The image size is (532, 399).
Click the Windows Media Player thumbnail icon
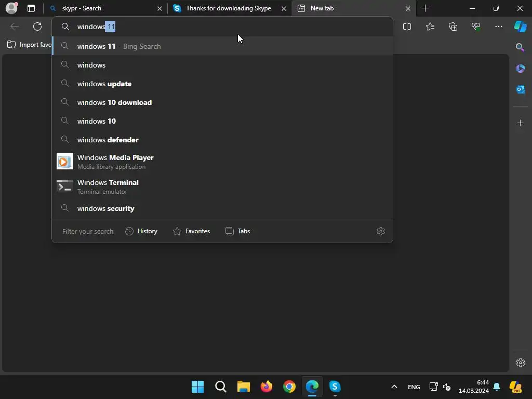tap(65, 161)
